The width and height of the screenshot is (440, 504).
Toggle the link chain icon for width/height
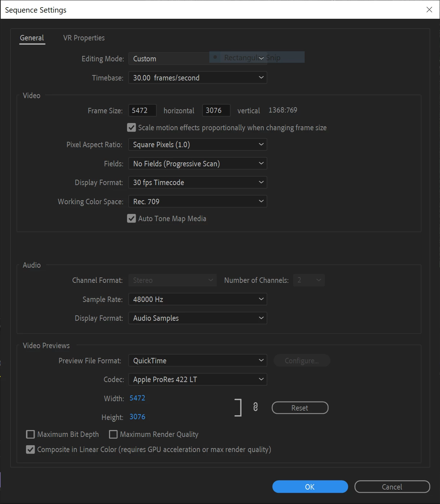[256, 407]
